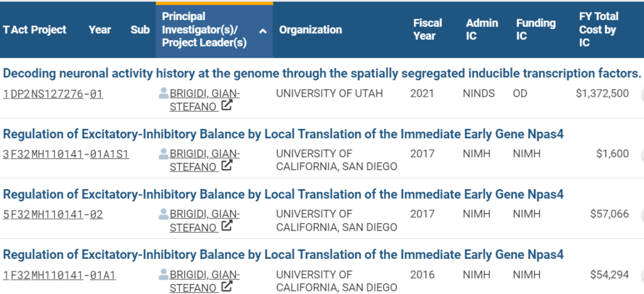Screen dimensions: 644x294
Task: Click external link icon in $1,600 supplement row
Action: pyautogui.click(x=226, y=166)
